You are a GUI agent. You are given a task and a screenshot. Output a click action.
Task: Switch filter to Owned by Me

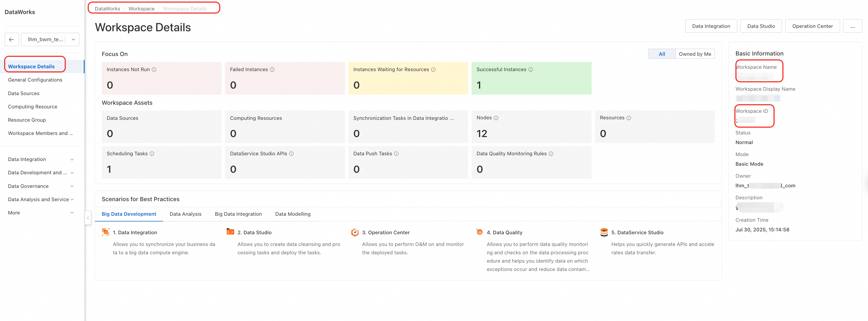[x=695, y=54]
